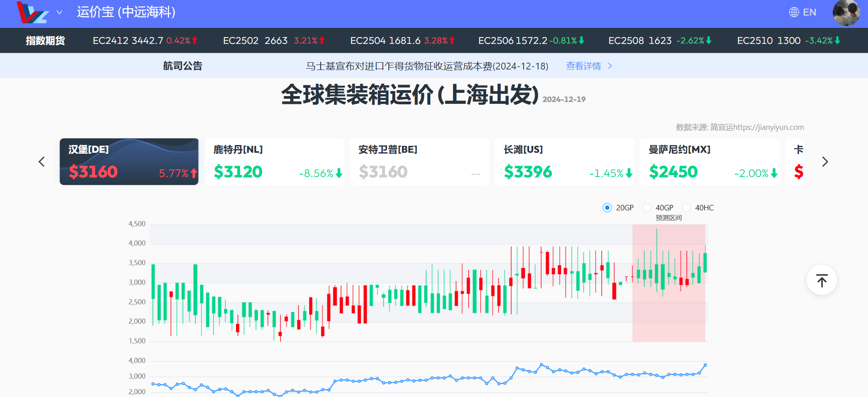Click the 2024-12-19 date label
The width and height of the screenshot is (868, 397).
click(564, 99)
